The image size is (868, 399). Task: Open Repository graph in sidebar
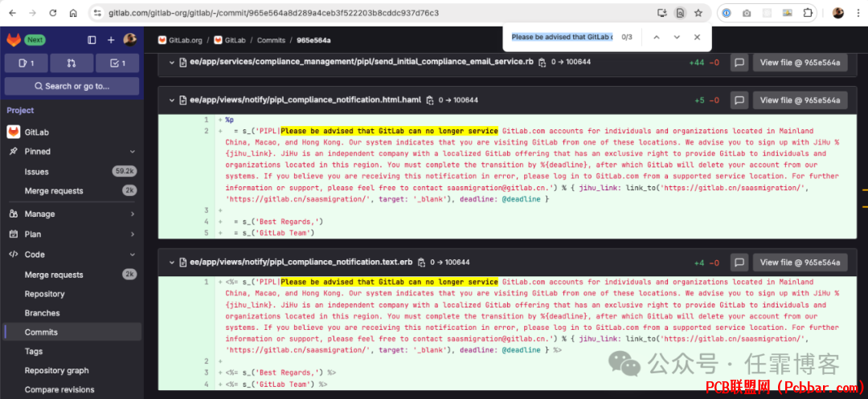72,371
